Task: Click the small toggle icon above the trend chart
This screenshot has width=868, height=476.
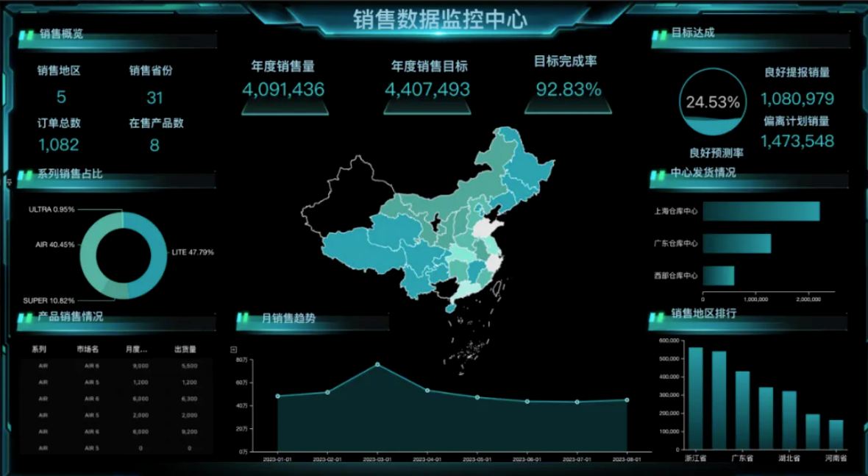Action: coord(234,349)
